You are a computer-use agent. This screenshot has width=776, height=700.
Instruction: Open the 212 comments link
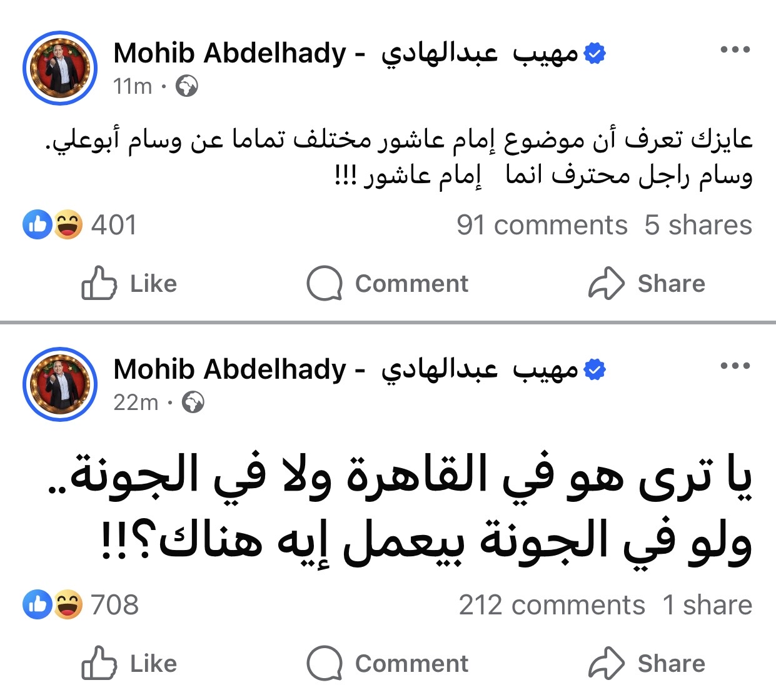coord(552,605)
